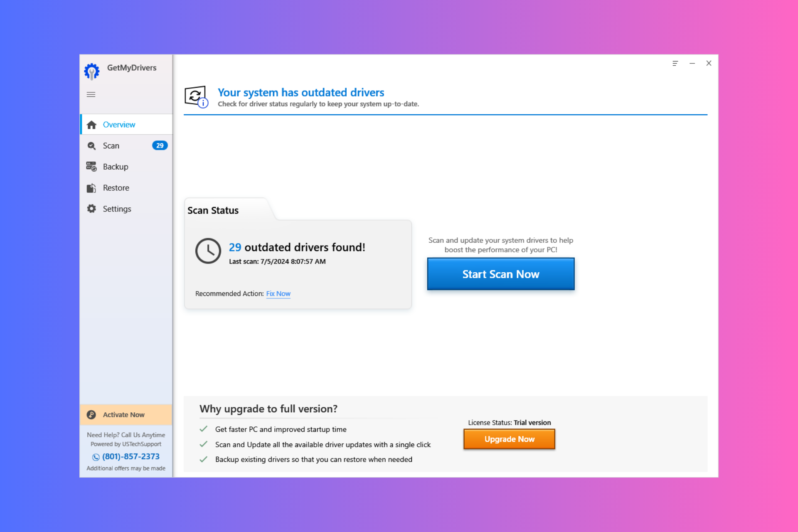Open the Overview section
The width and height of the screenshot is (798, 532).
tap(126, 124)
